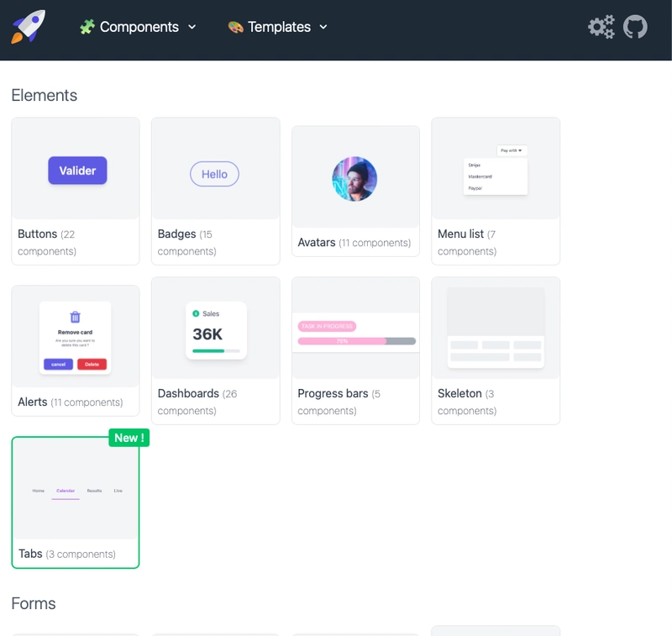Click the puzzle piece Components icon
Viewport: 672px width, 636px height.
(87, 27)
